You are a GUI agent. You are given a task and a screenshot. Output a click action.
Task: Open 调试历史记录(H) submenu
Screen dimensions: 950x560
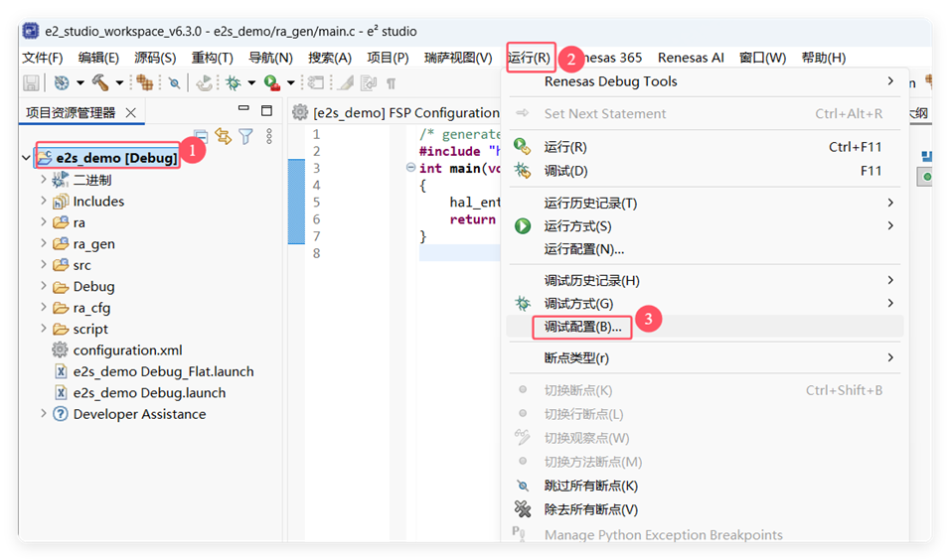(x=705, y=280)
